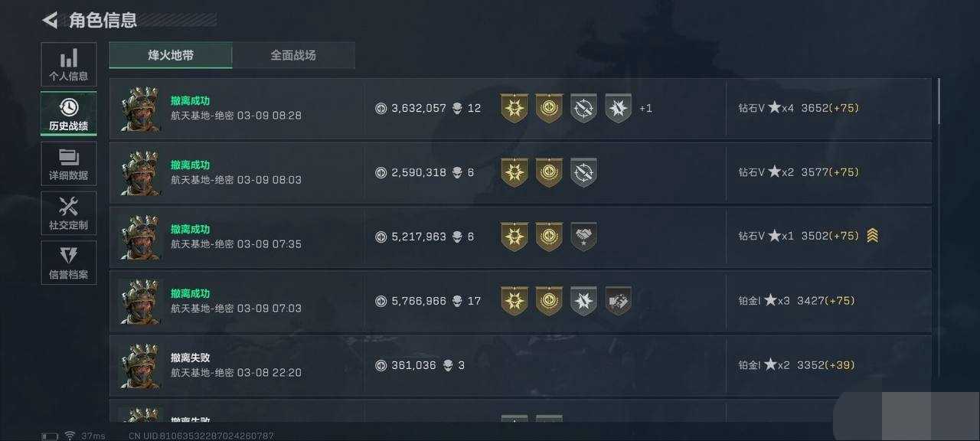Screen dimensions: 980x441
Task: Click the first gold medal in 07:03 row
Action: point(514,301)
